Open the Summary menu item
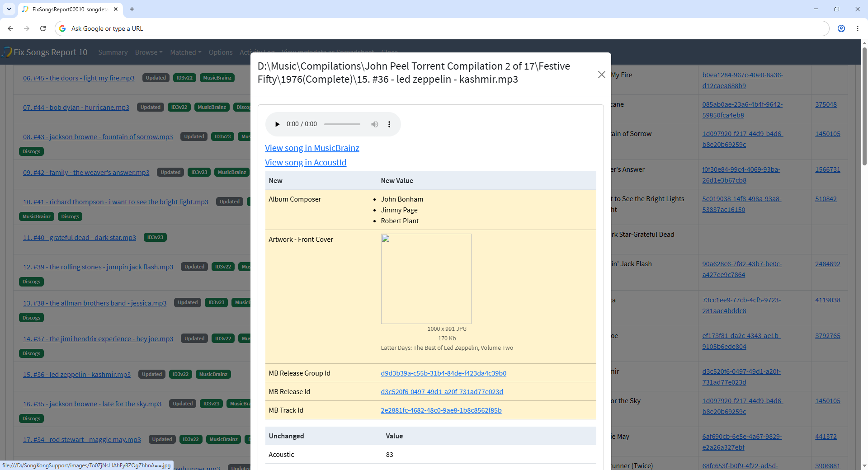Screen dimensions: 868x470 [113, 52]
